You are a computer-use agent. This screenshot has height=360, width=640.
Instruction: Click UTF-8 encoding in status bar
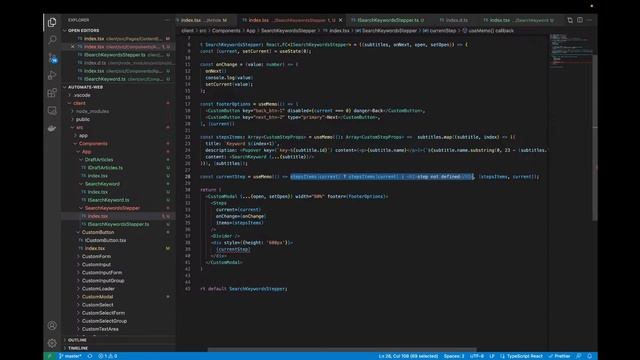(x=476, y=356)
